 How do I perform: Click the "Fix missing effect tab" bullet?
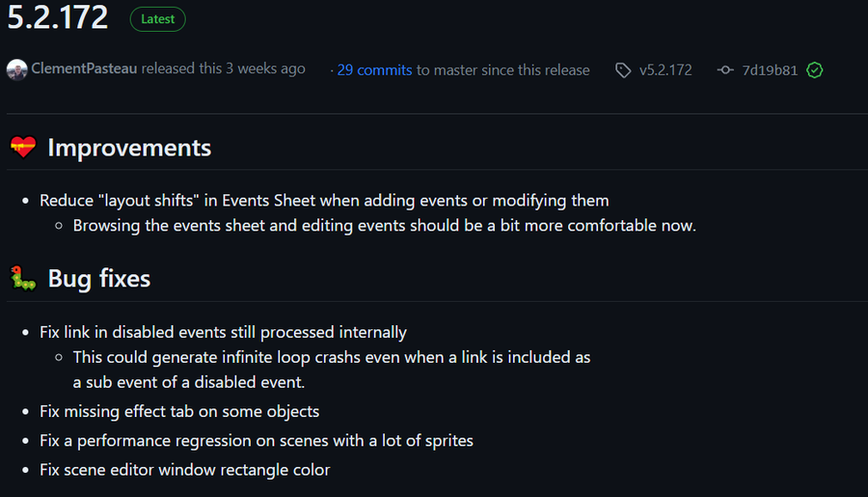coord(179,411)
